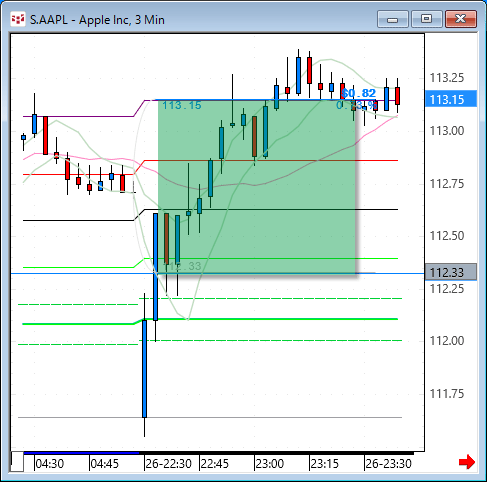Screen dimensions: 487x482
Task: Close the S.AAPL chart window
Action: pyautogui.click(x=461, y=19)
